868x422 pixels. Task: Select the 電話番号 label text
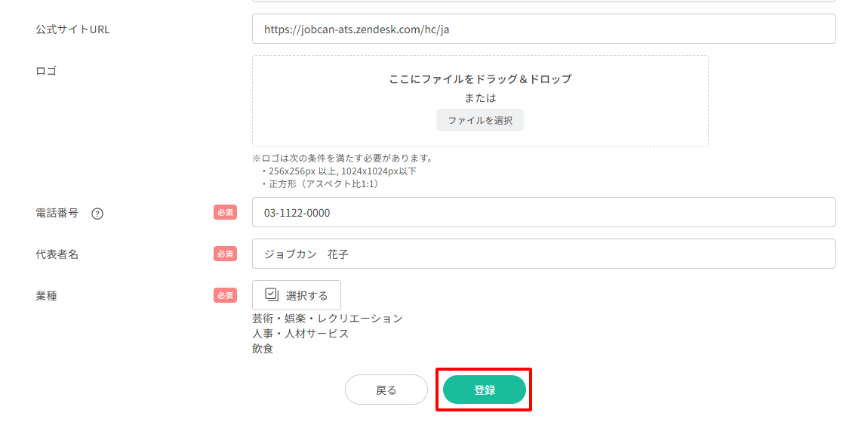coord(57,213)
